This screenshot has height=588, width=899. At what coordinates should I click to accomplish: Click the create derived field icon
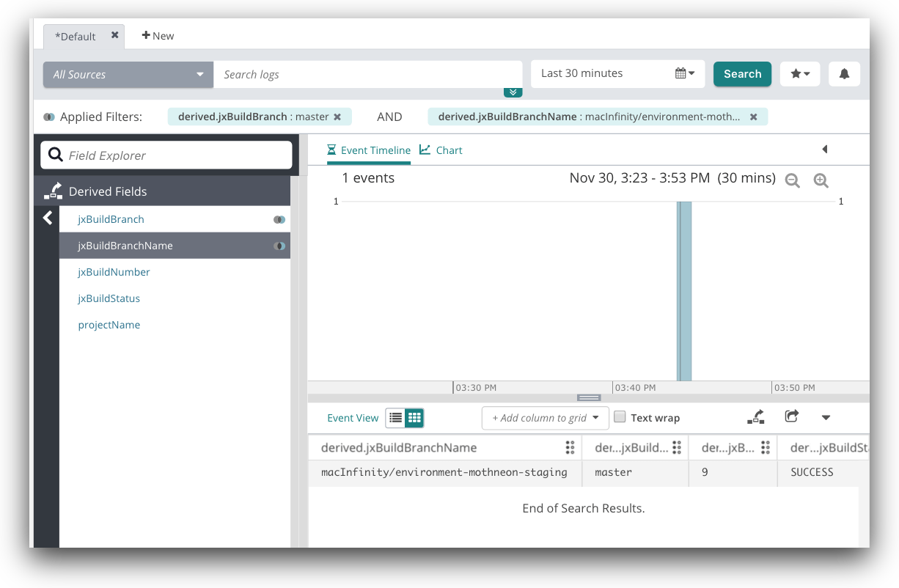pyautogui.click(x=755, y=416)
